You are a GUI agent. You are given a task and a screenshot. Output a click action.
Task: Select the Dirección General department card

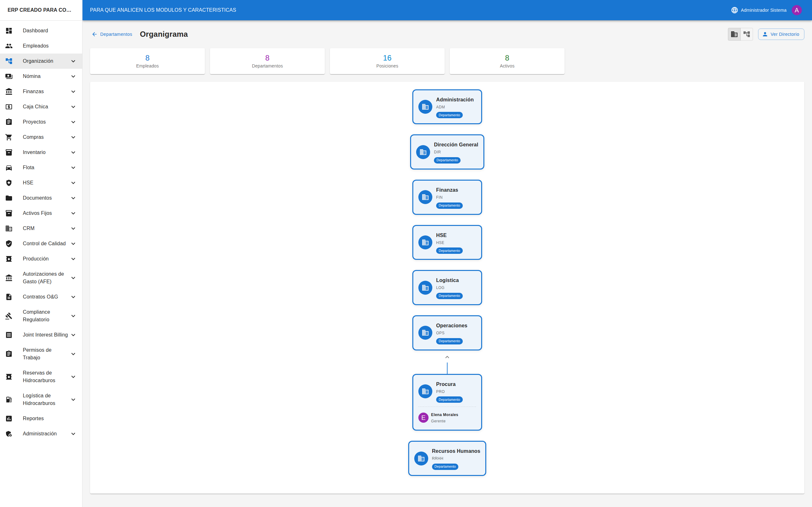tap(447, 152)
